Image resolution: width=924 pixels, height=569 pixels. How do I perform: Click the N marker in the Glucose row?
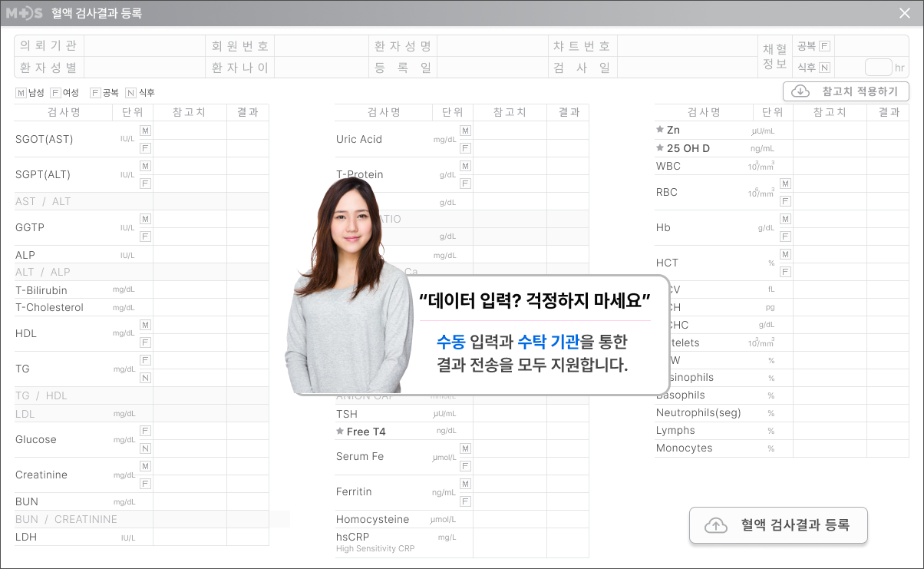[145, 448]
